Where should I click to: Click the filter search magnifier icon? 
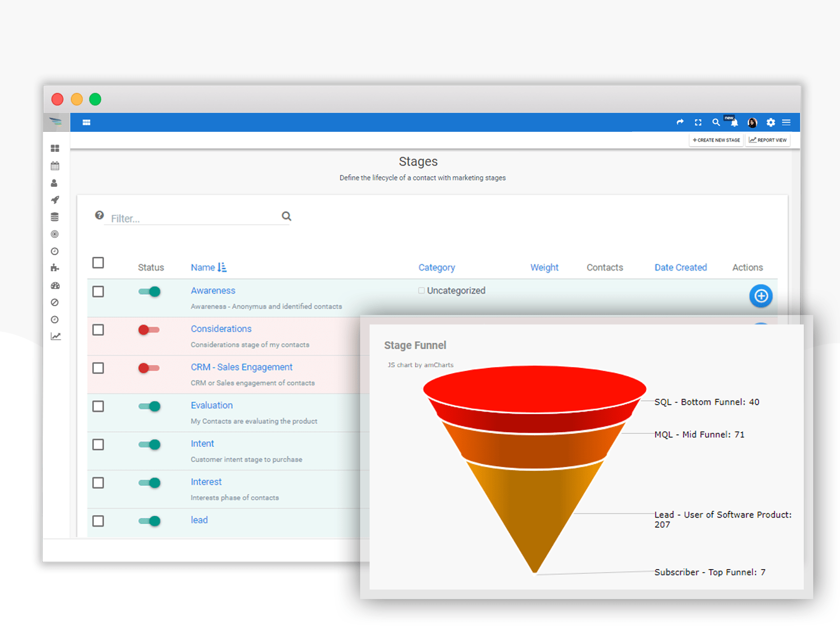pyautogui.click(x=286, y=216)
